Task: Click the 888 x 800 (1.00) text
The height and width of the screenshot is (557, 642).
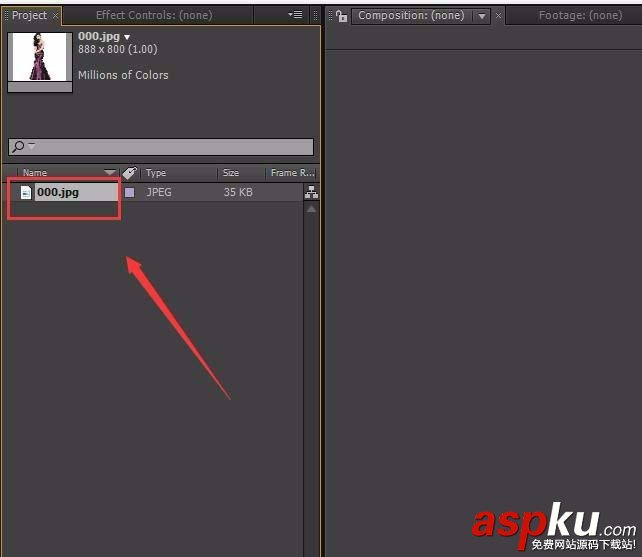Action: point(118,50)
